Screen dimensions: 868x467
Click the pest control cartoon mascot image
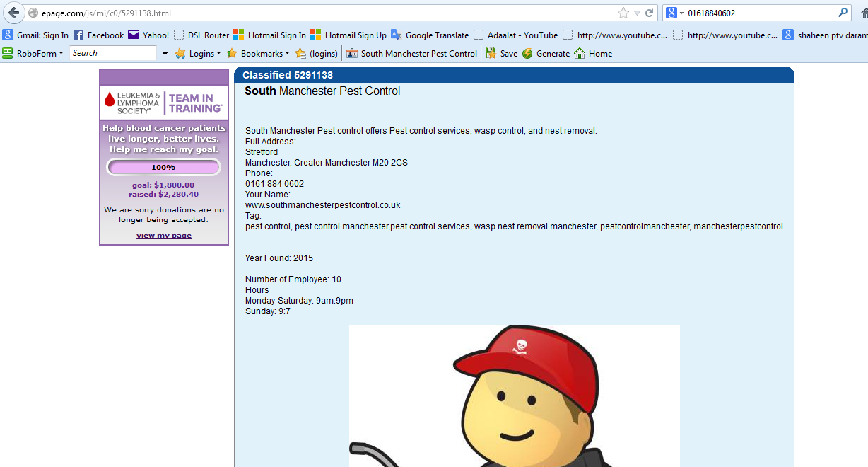515,396
